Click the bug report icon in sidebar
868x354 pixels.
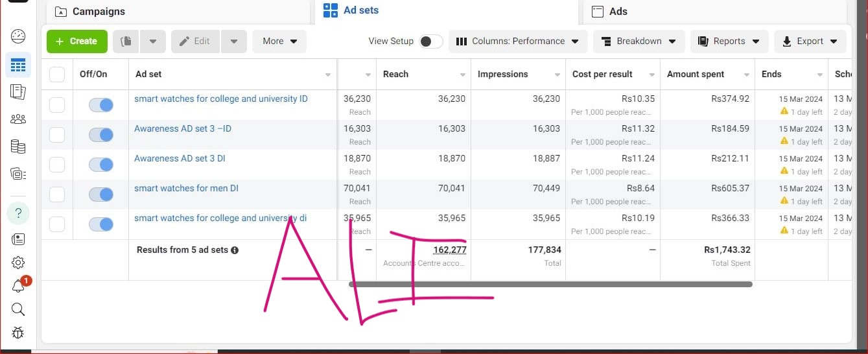click(x=18, y=333)
